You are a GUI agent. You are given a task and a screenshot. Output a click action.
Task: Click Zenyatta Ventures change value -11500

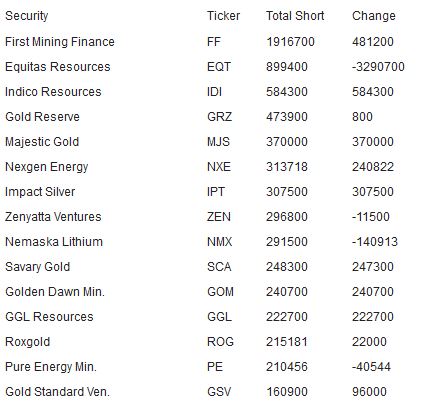click(x=371, y=217)
